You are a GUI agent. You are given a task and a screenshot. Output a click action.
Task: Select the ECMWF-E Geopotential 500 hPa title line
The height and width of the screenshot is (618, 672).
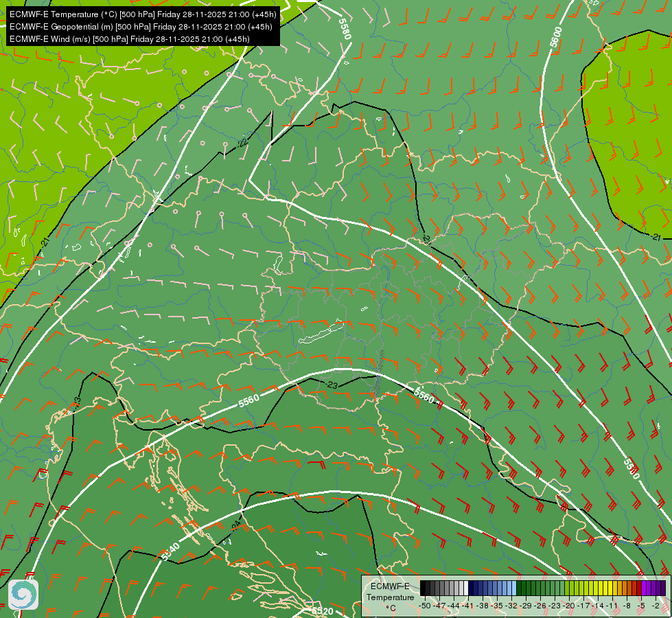(x=141, y=27)
